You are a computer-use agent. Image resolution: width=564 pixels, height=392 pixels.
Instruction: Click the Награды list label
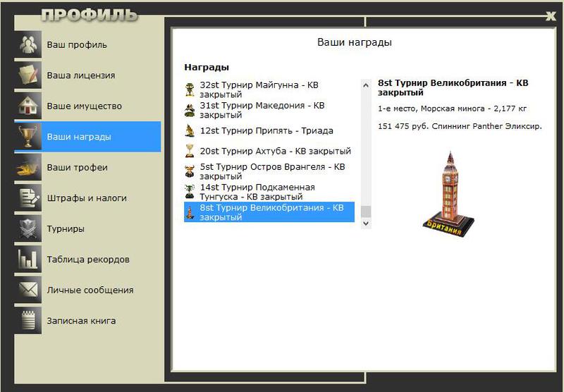tap(207, 67)
